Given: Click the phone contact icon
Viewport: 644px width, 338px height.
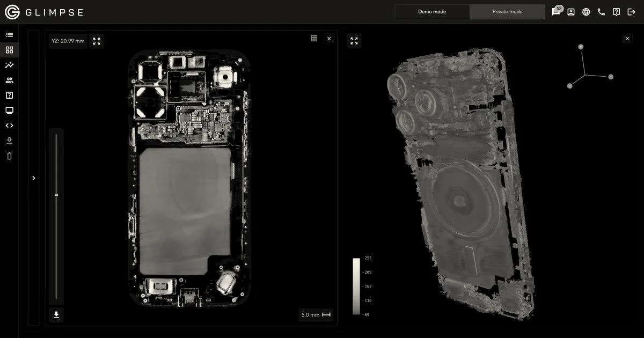Looking at the screenshot, I should point(601,12).
